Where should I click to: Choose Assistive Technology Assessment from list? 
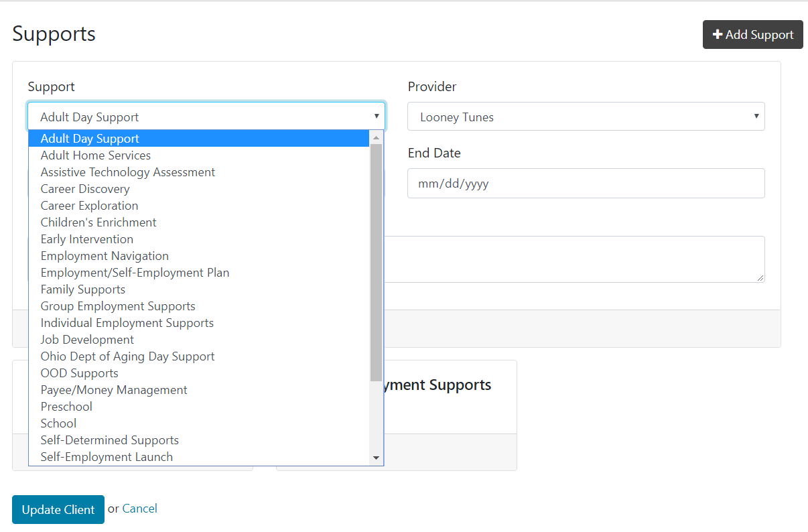[x=128, y=172]
